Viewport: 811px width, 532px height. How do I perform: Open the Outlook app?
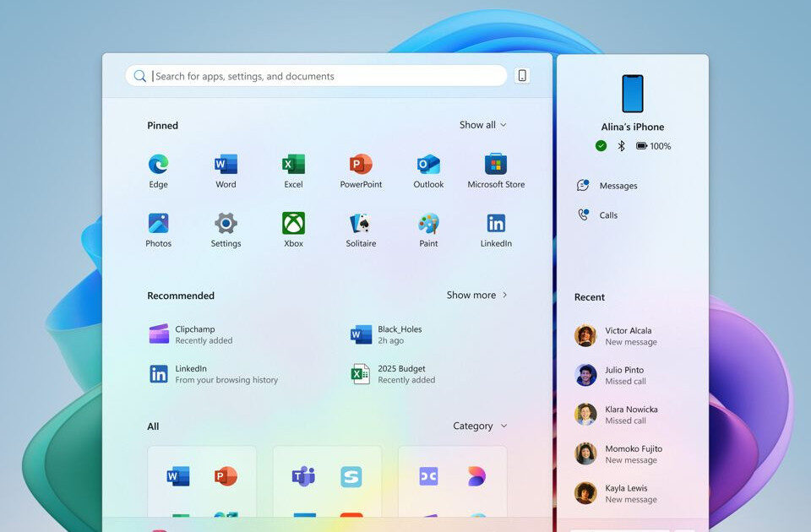[428, 171]
